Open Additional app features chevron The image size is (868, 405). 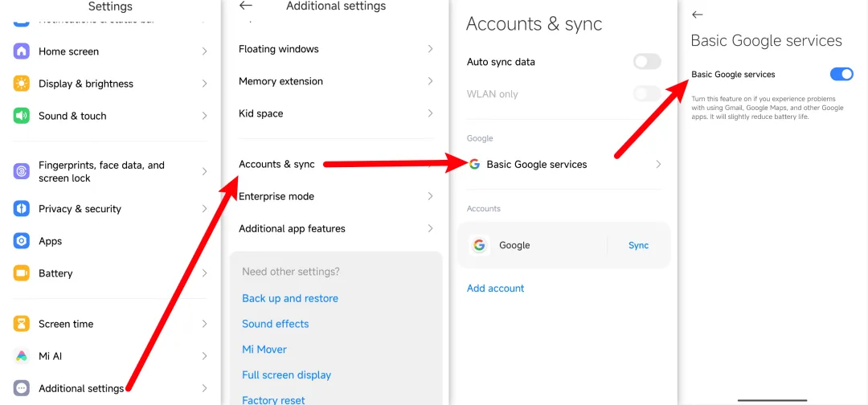click(x=430, y=228)
